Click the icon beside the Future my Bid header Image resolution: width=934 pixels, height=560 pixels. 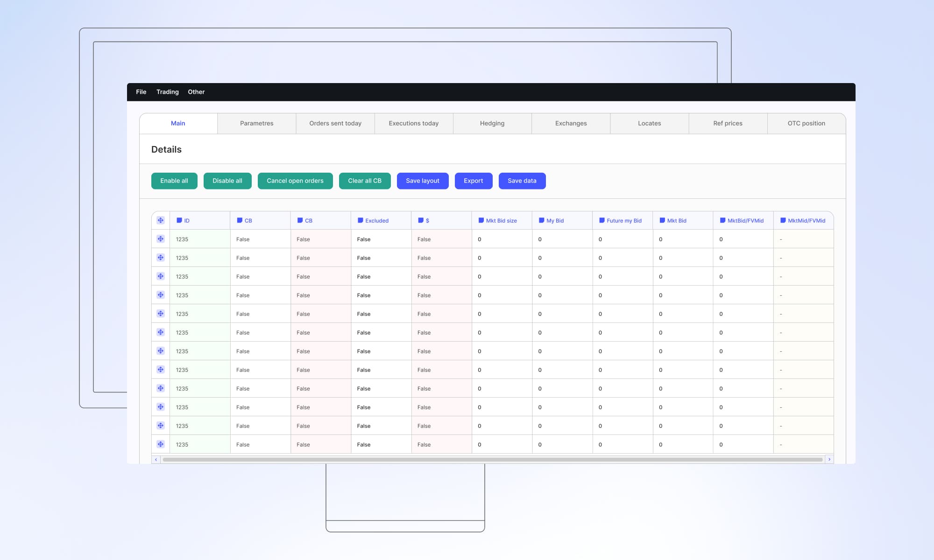click(x=602, y=220)
